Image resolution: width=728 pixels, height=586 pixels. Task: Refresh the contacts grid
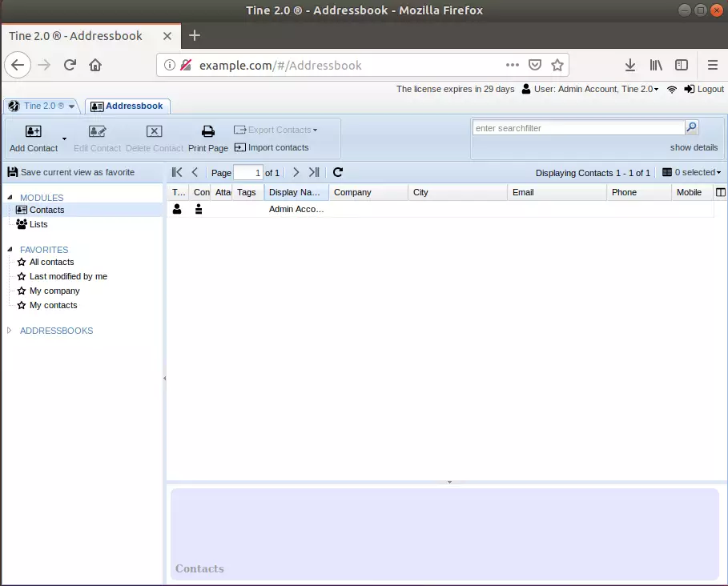tap(338, 172)
